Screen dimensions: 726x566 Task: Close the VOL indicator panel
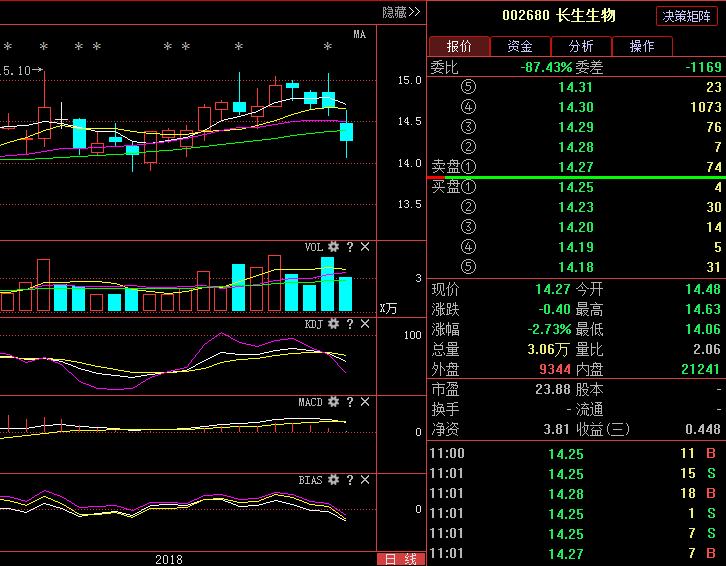[x=365, y=247]
